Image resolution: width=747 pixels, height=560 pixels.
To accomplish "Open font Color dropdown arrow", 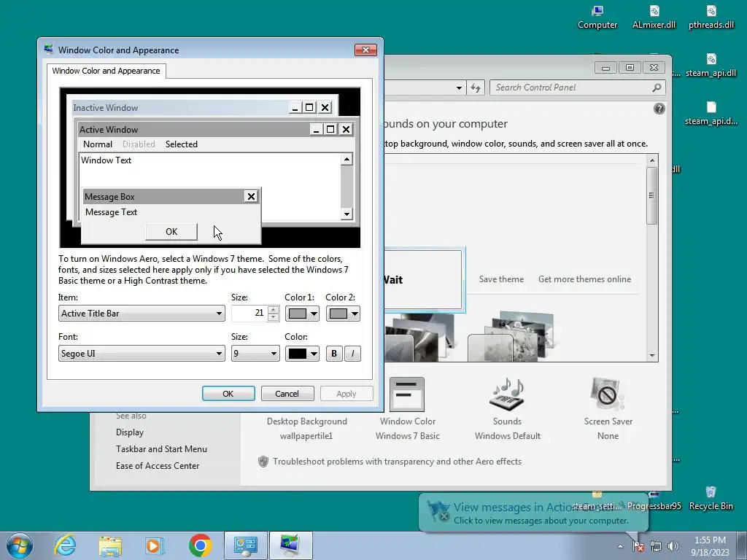I will click(314, 354).
